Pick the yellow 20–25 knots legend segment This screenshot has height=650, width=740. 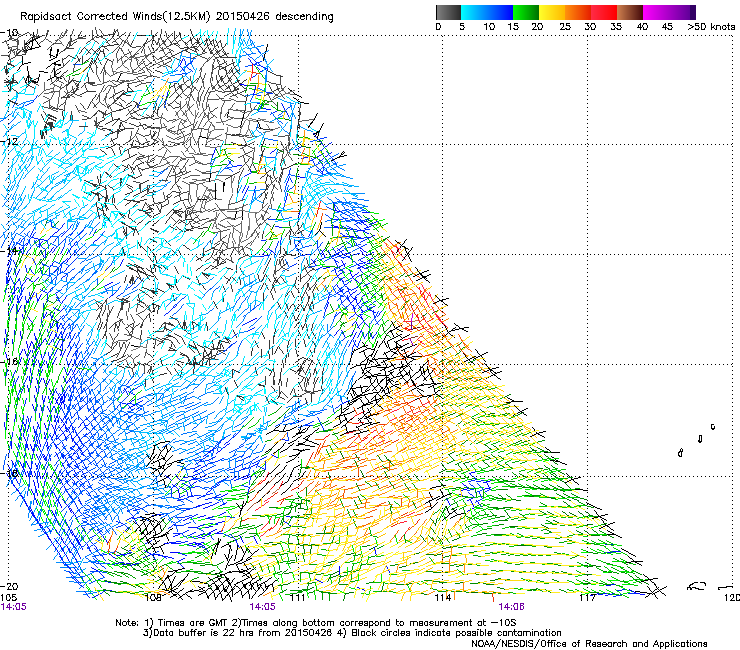point(552,12)
